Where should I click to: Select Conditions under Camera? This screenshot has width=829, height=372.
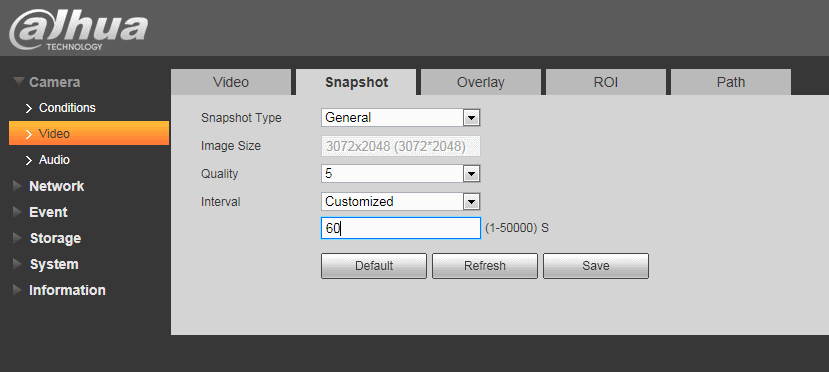[67, 108]
